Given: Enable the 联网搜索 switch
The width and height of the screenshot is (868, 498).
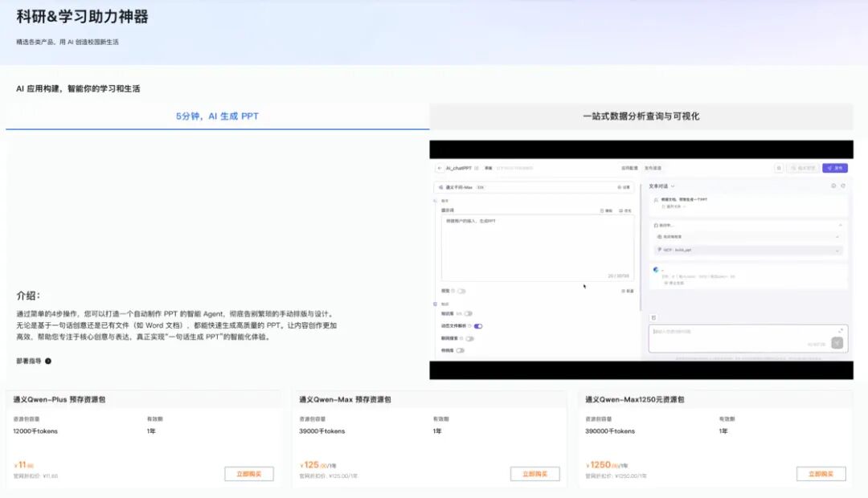Looking at the screenshot, I should coord(470,339).
